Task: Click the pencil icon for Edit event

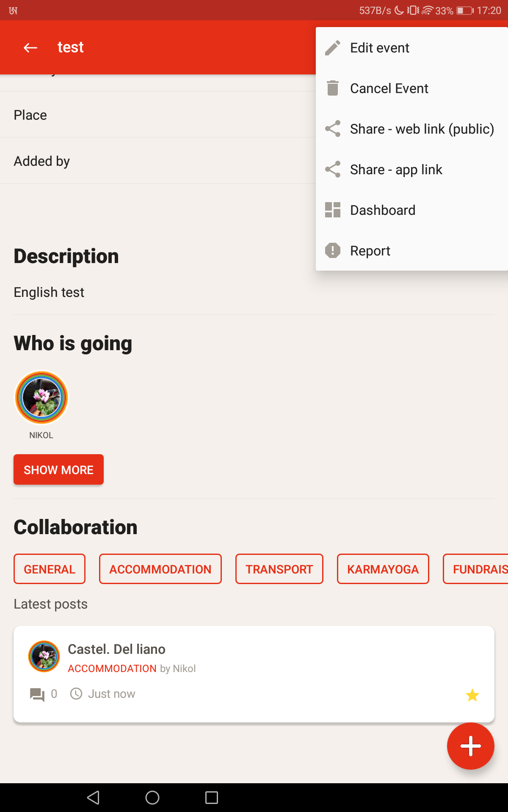Action: pos(333,48)
